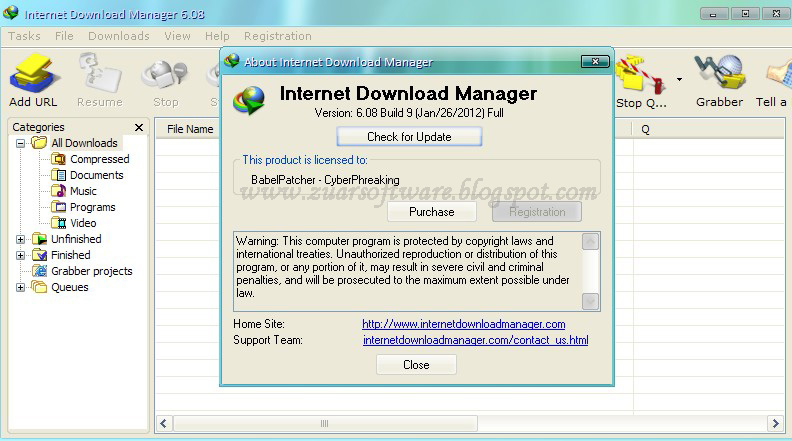Open the Registration menu

278,36
